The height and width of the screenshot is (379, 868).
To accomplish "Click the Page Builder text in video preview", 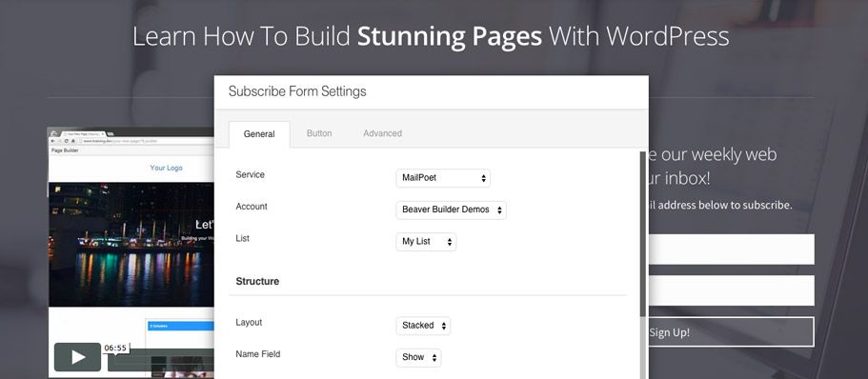I will tap(65, 150).
